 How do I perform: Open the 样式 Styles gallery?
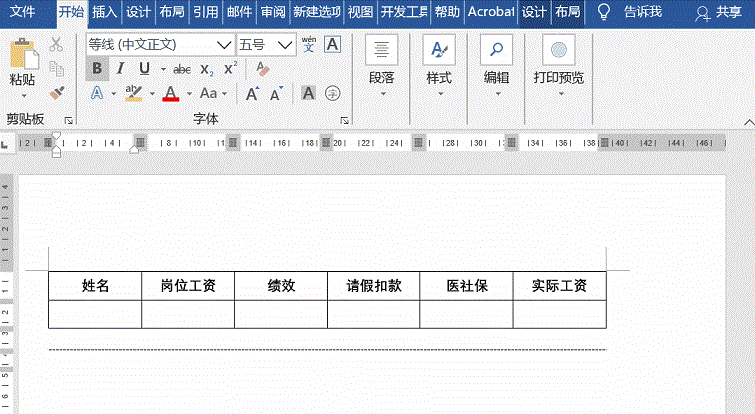pos(439,66)
